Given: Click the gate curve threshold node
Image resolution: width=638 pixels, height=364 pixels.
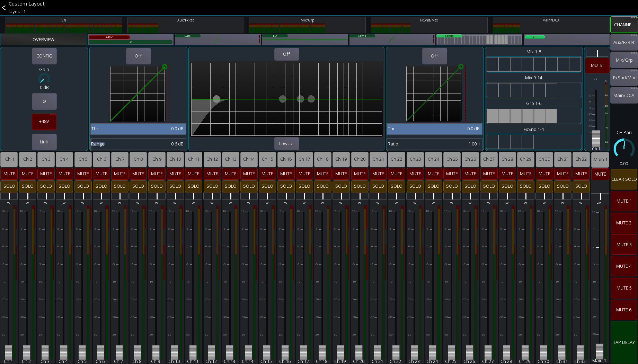Looking at the screenshot, I should 165,66.
